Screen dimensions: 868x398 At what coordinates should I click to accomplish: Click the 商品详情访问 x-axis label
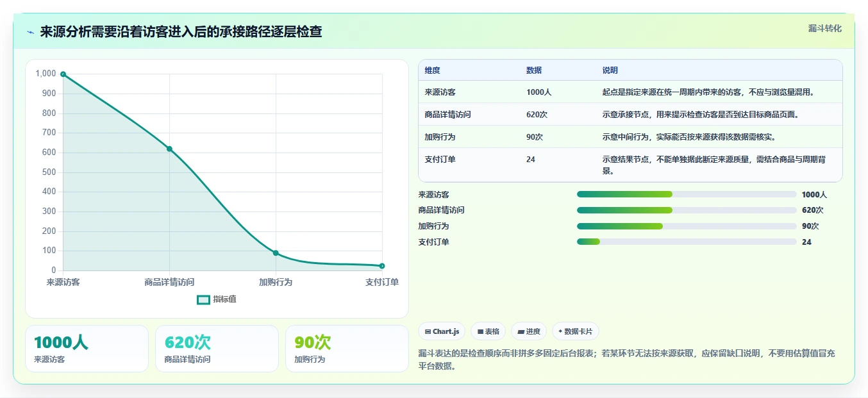(169, 282)
